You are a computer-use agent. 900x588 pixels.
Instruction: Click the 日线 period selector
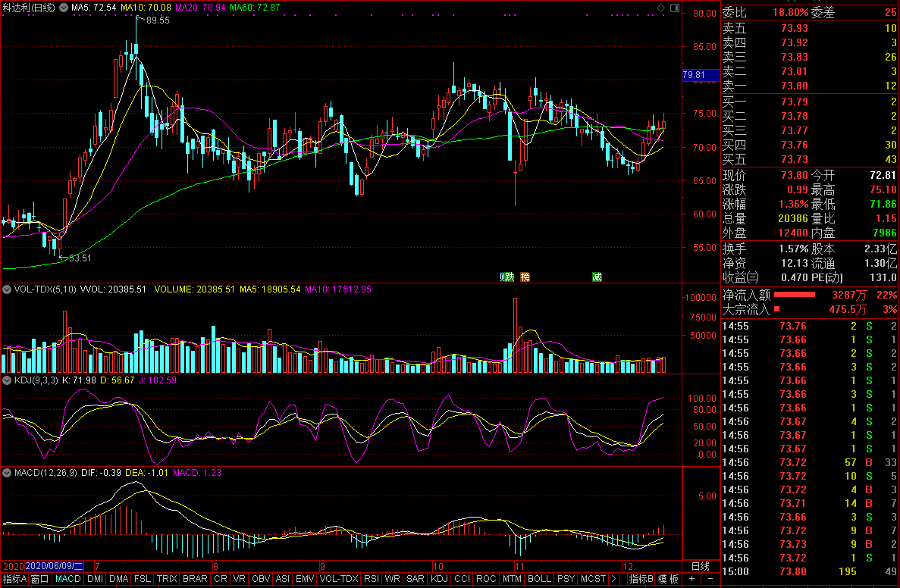click(x=701, y=566)
